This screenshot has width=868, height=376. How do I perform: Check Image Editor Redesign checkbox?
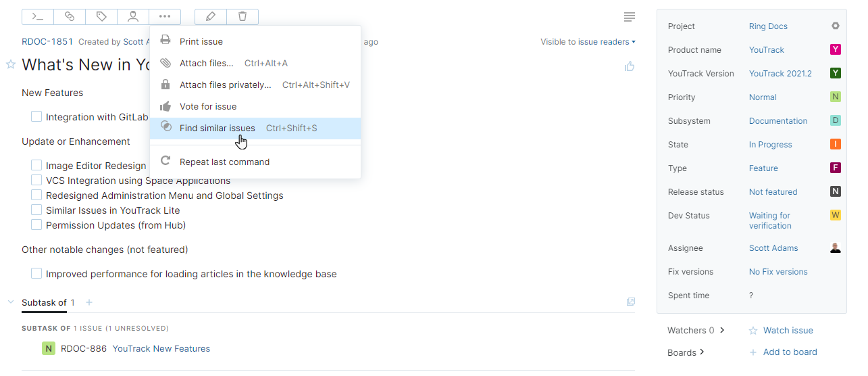coord(36,165)
